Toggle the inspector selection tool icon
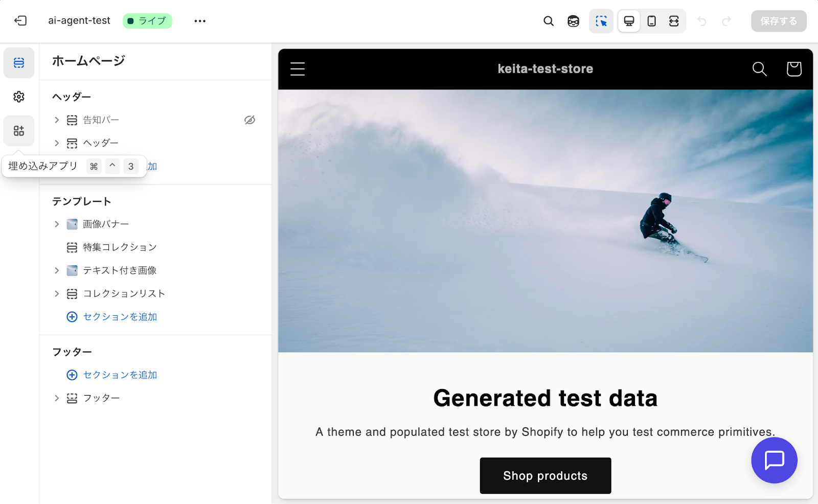 point(601,21)
